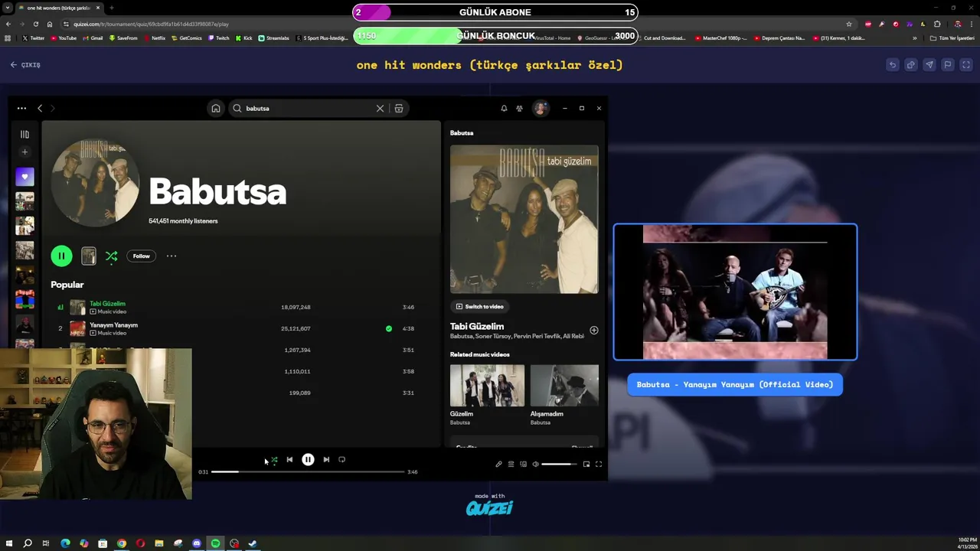Exit the quiz with ÇIKIŞ

tap(25, 65)
